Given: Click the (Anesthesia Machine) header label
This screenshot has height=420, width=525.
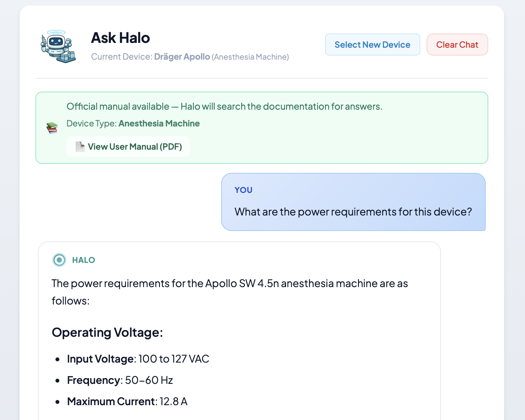Looking at the screenshot, I should [250, 57].
